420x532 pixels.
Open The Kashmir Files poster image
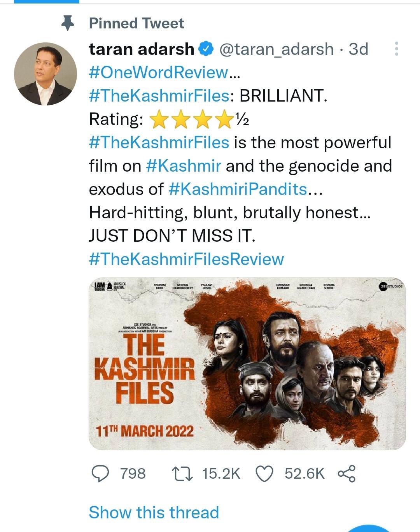(x=247, y=364)
